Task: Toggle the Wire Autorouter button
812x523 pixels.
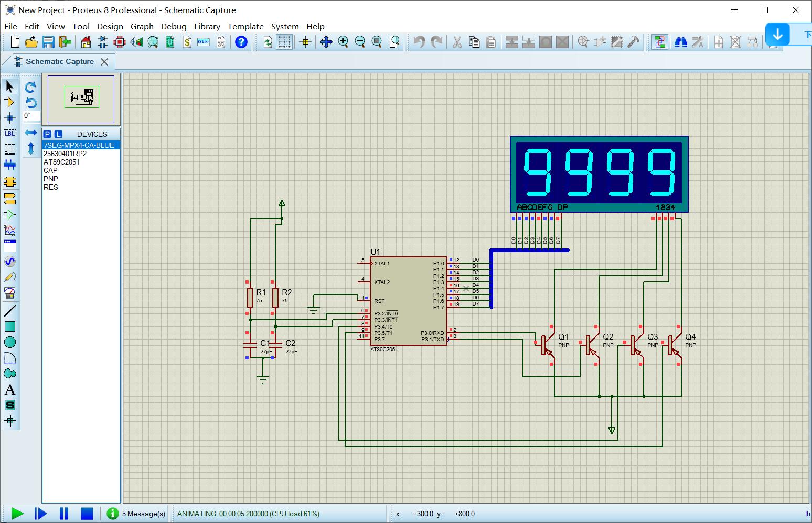Action: pyautogui.click(x=660, y=42)
